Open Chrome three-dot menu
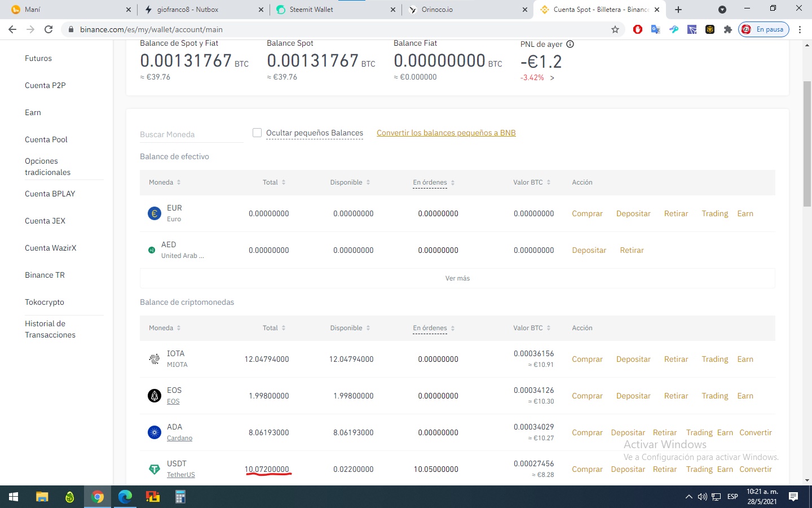812x508 pixels. (800, 29)
